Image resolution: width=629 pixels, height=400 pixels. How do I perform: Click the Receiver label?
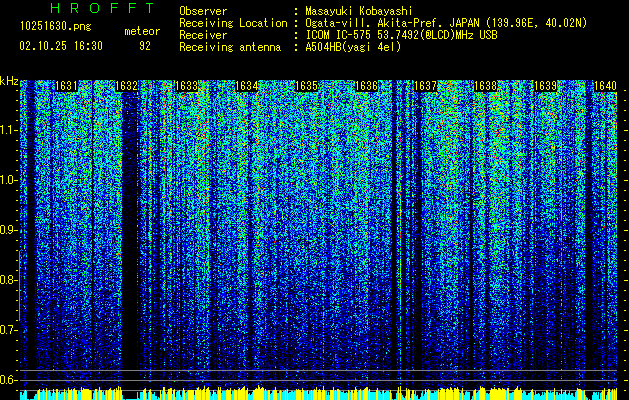203,35
